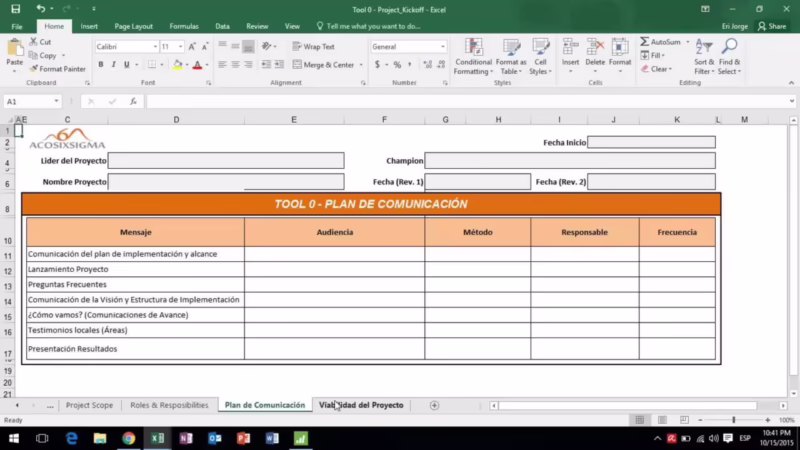Screen dimensions: 800x450
Task: Open Find & Select magnifier
Action: [x=730, y=57]
